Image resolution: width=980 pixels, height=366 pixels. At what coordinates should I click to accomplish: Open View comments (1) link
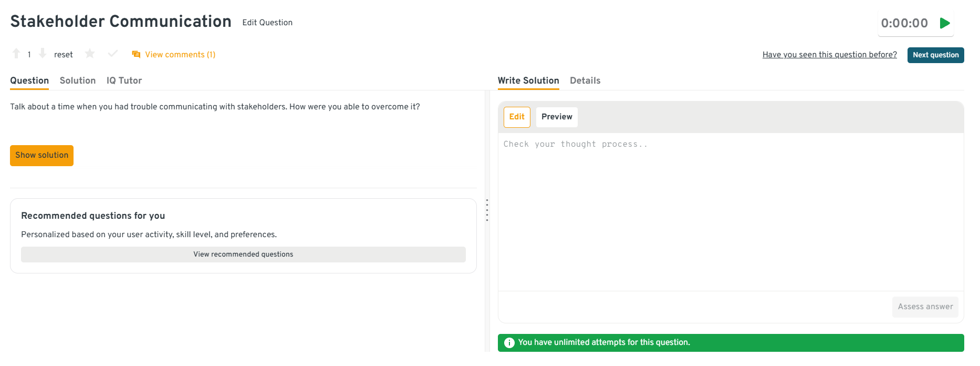click(180, 55)
